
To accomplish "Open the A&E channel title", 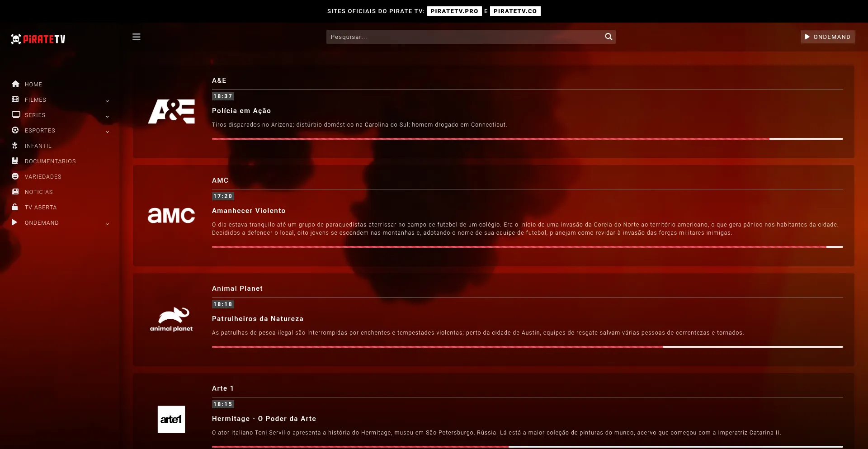I will click(219, 80).
